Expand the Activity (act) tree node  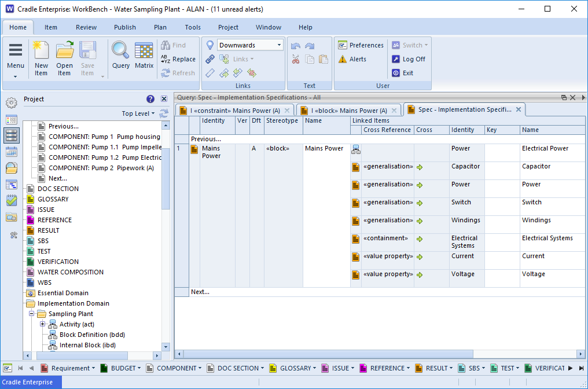(42, 324)
